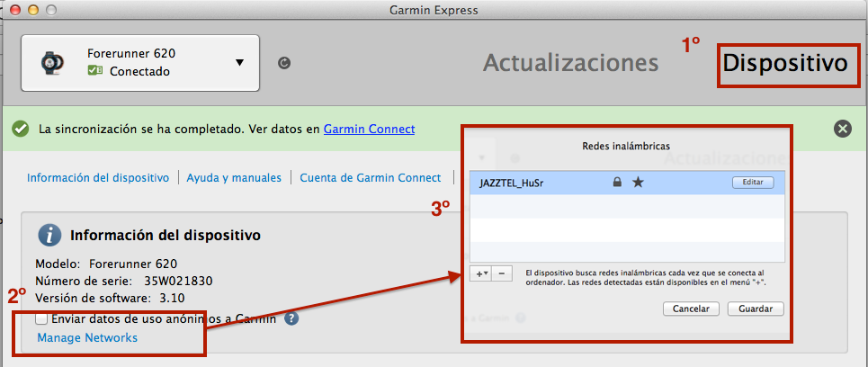Open Ayuda y manuales section

pos(234,178)
